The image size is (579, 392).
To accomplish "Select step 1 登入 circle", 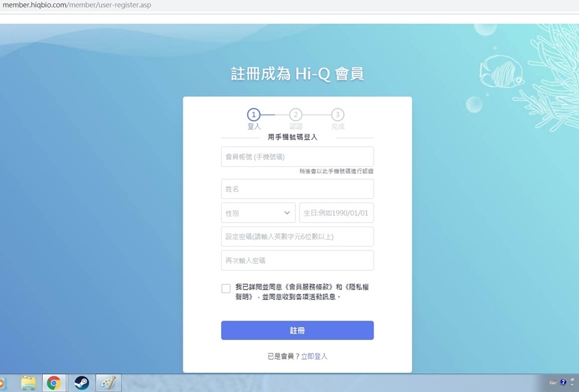I will pyautogui.click(x=253, y=115).
